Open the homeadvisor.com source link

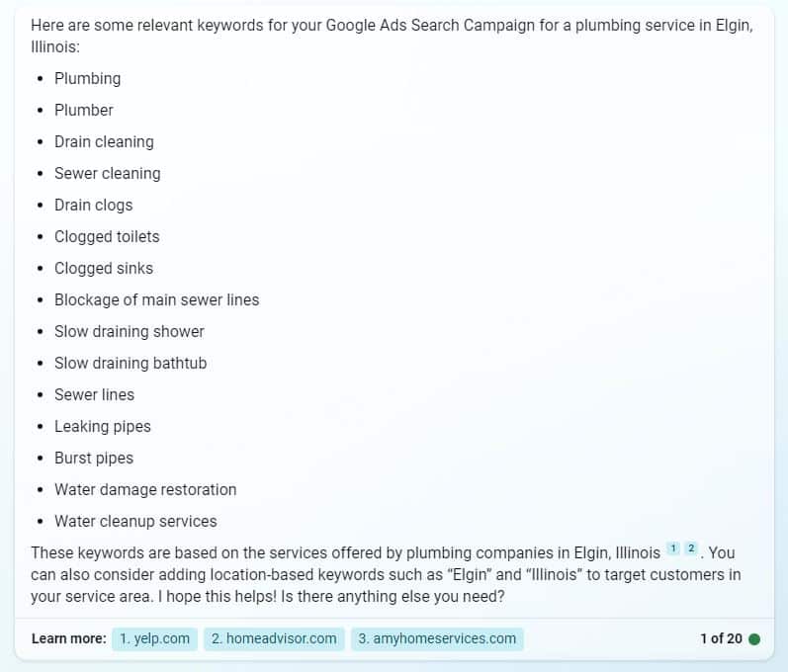pyautogui.click(x=274, y=638)
